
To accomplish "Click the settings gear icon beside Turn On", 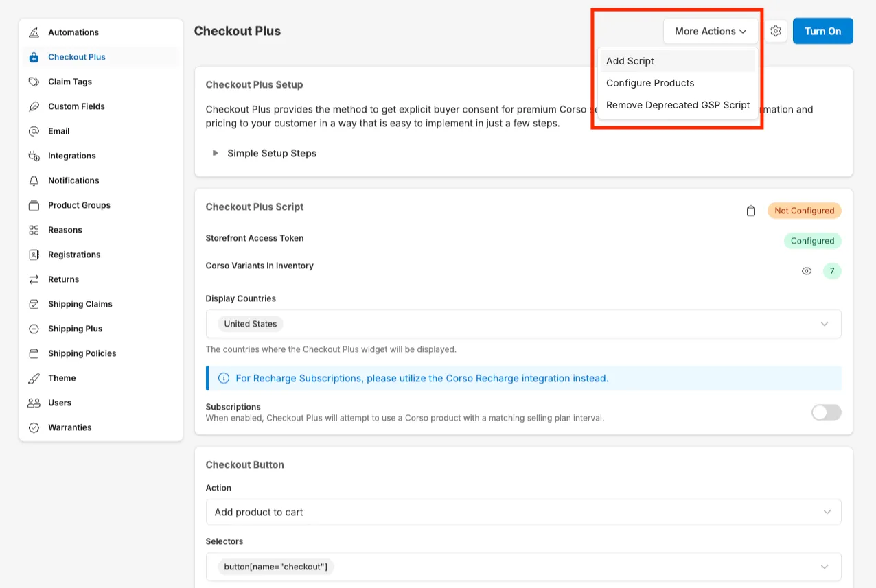I will coord(776,31).
